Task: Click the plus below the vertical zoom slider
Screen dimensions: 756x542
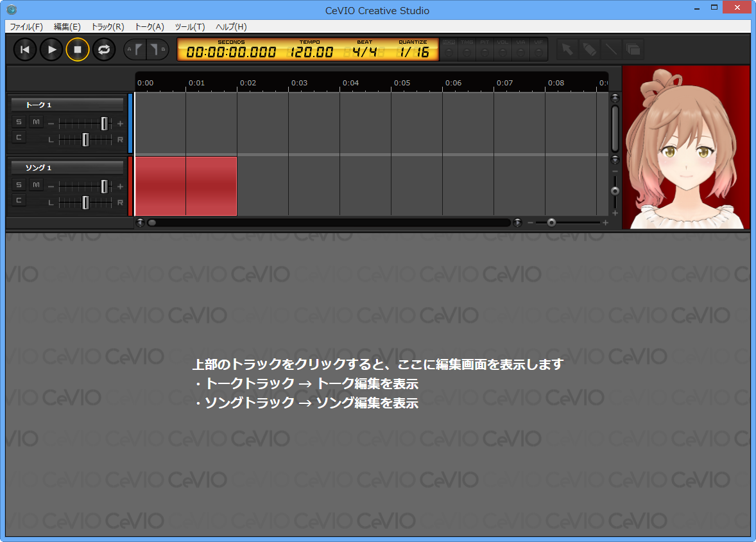Action: click(x=615, y=213)
